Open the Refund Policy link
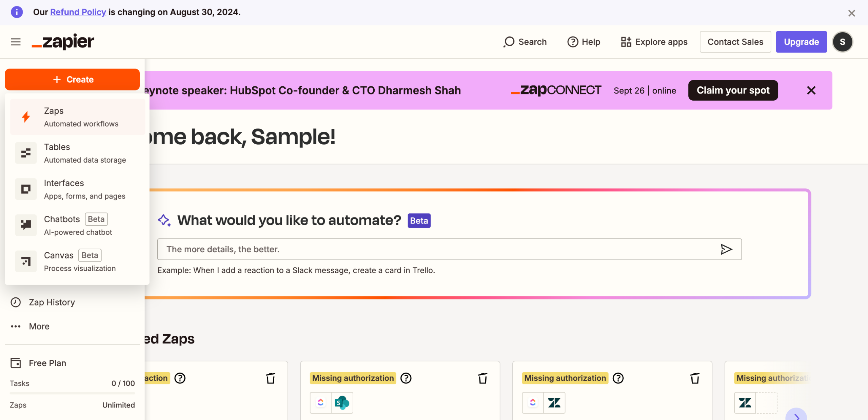Screen dimensions: 868x420 [x=78, y=12]
